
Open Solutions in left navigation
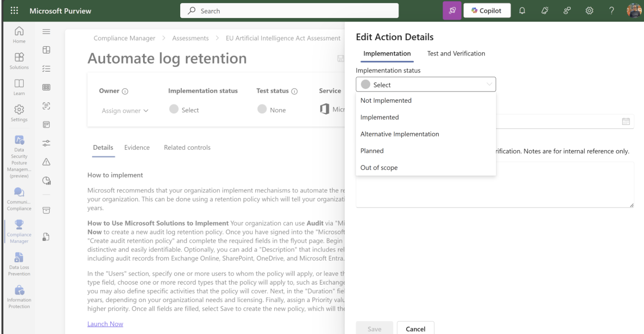[x=19, y=61]
